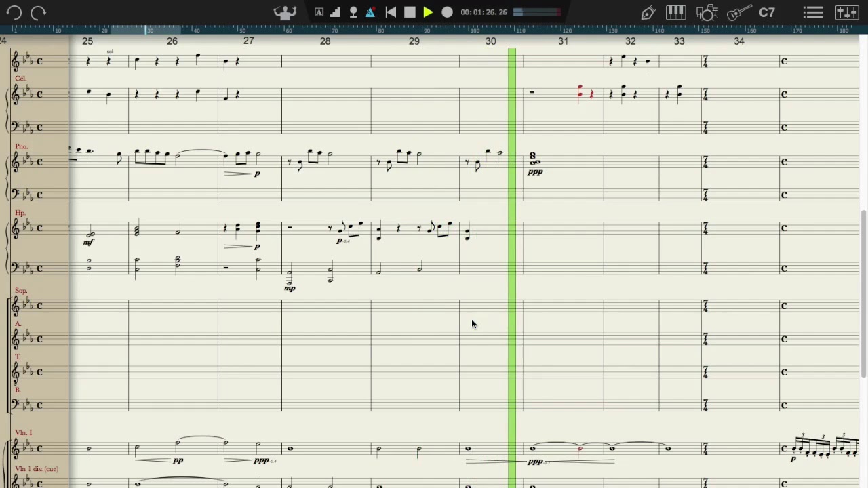
Task: Select the ppp dynamic under the piano chord
Action: [x=535, y=172]
